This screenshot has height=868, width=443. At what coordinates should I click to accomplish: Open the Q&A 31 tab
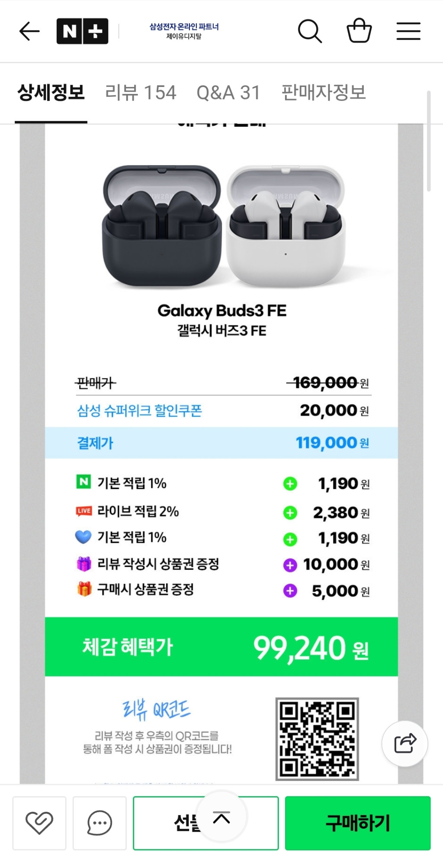(228, 93)
